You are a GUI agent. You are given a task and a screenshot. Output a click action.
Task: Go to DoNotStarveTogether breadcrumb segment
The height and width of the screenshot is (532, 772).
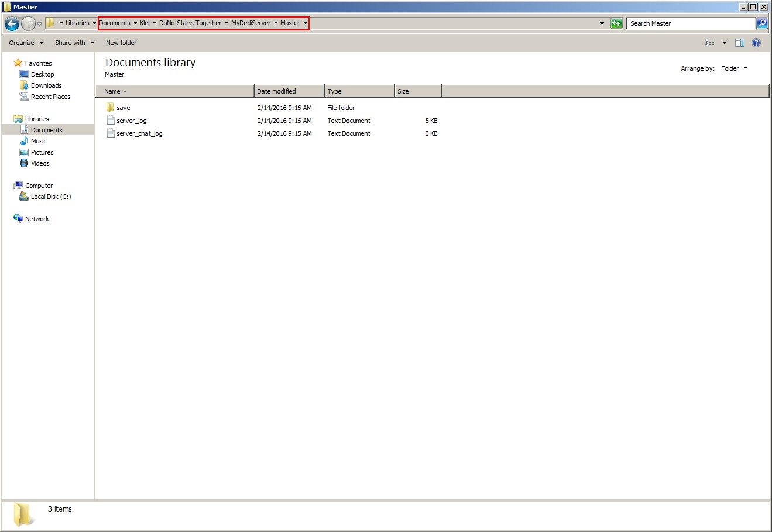point(190,23)
